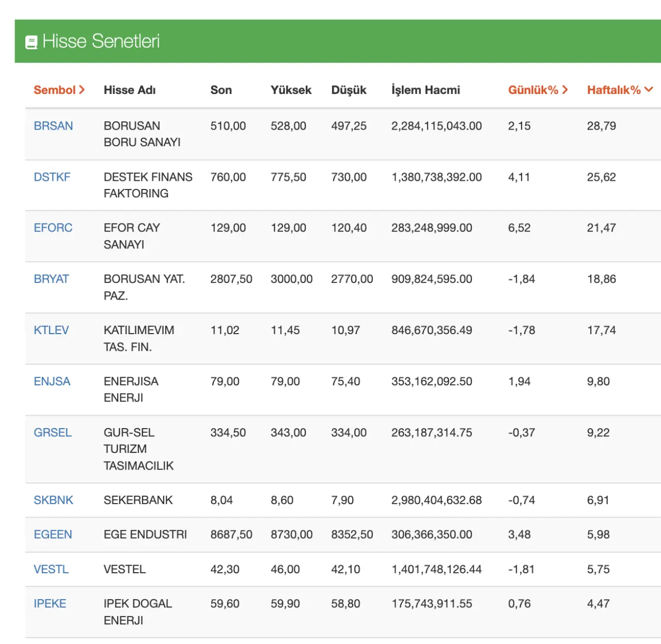
Task: Open EGEEN stock details
Action: 53,535
